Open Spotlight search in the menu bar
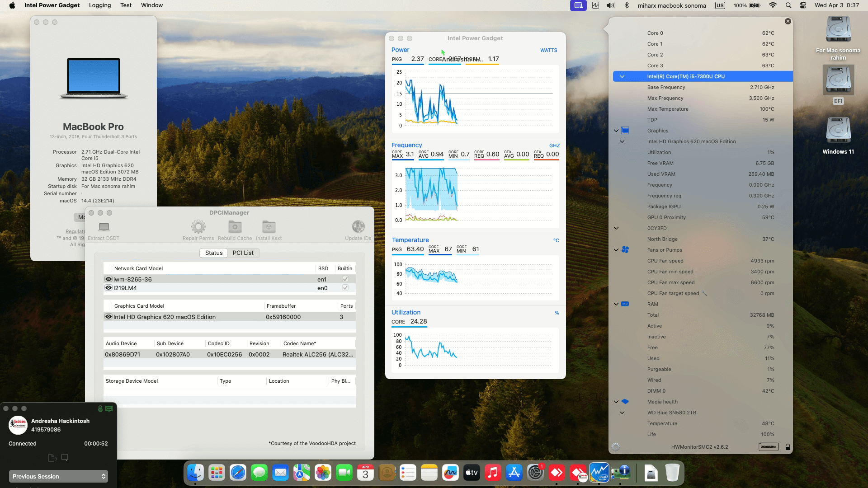Image resolution: width=868 pixels, height=488 pixels. click(x=788, y=5)
